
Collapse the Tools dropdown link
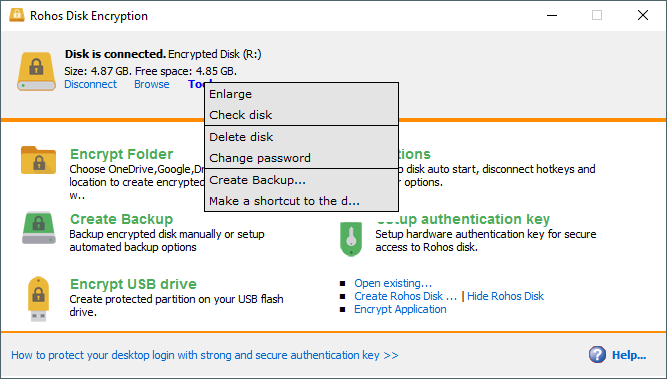pos(197,84)
